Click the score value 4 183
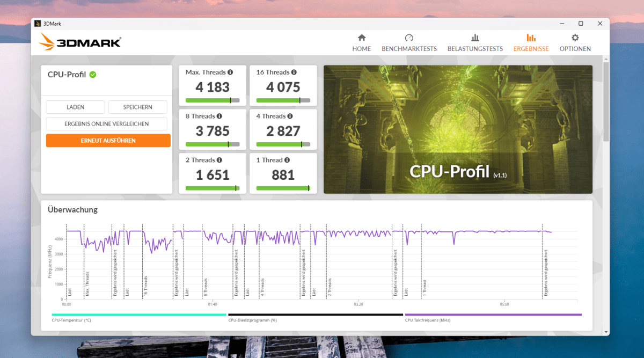Image resolution: width=644 pixels, height=358 pixels. [x=213, y=87]
